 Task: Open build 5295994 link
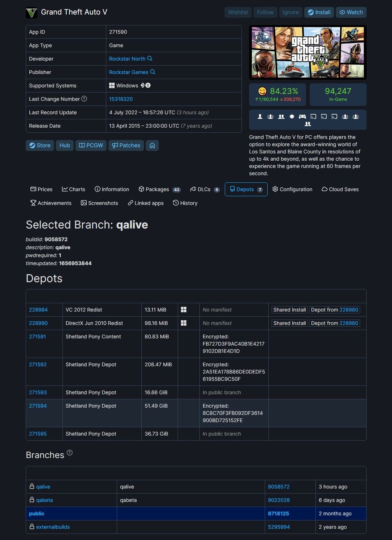pyautogui.click(x=278, y=527)
